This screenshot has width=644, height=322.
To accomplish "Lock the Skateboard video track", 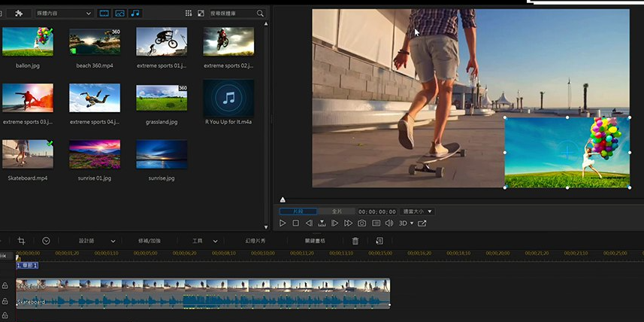I will coord(5,286).
